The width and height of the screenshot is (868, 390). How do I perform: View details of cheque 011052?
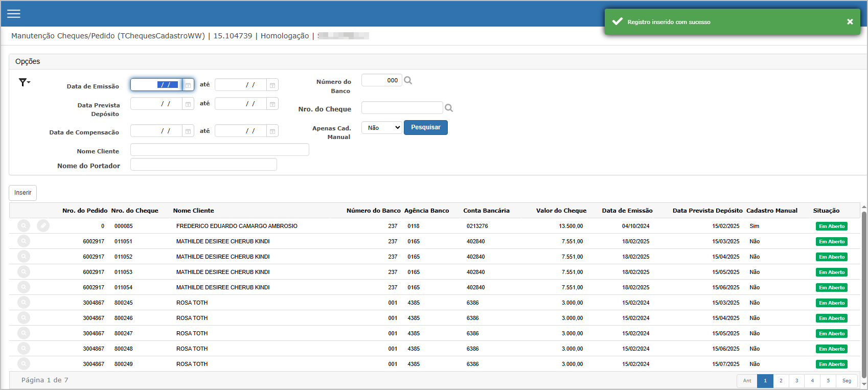click(x=24, y=256)
